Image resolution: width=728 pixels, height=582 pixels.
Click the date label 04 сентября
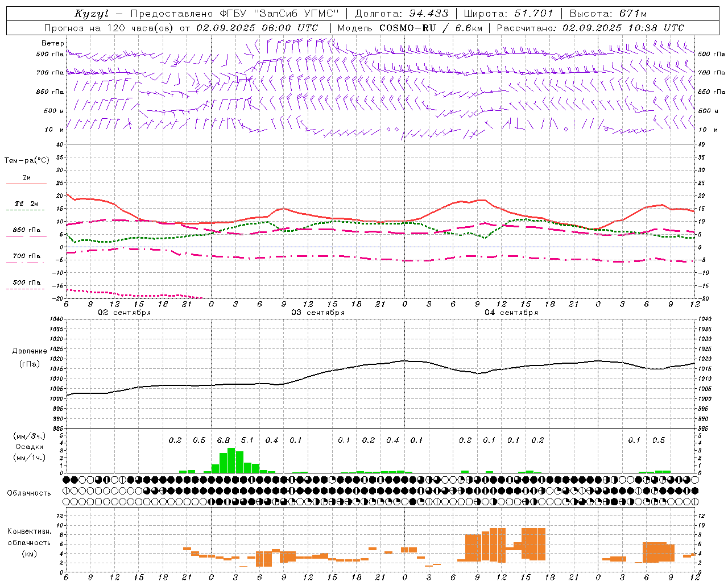pos(511,313)
